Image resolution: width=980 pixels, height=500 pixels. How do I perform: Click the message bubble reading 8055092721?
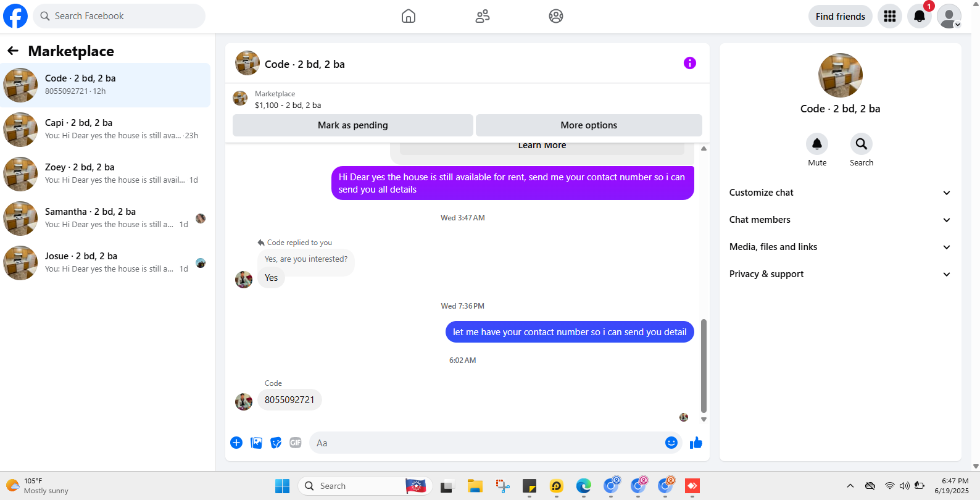[x=289, y=400]
